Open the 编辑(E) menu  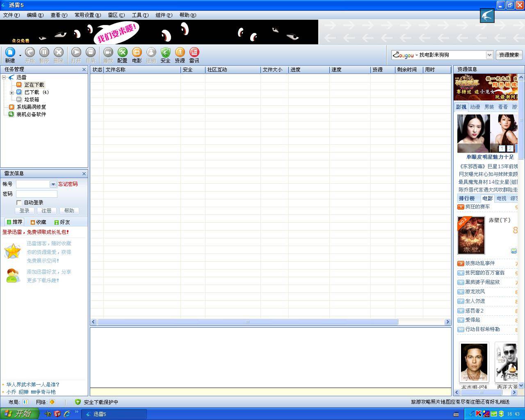35,15
